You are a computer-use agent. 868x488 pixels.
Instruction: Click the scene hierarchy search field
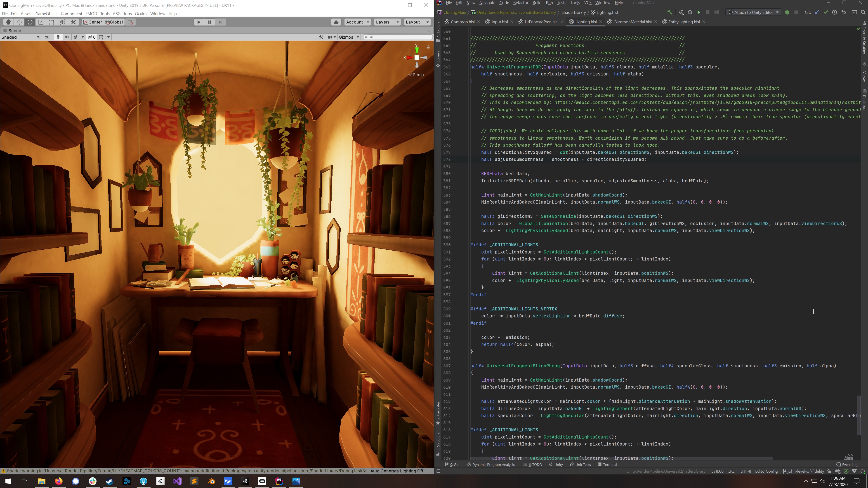click(x=398, y=37)
